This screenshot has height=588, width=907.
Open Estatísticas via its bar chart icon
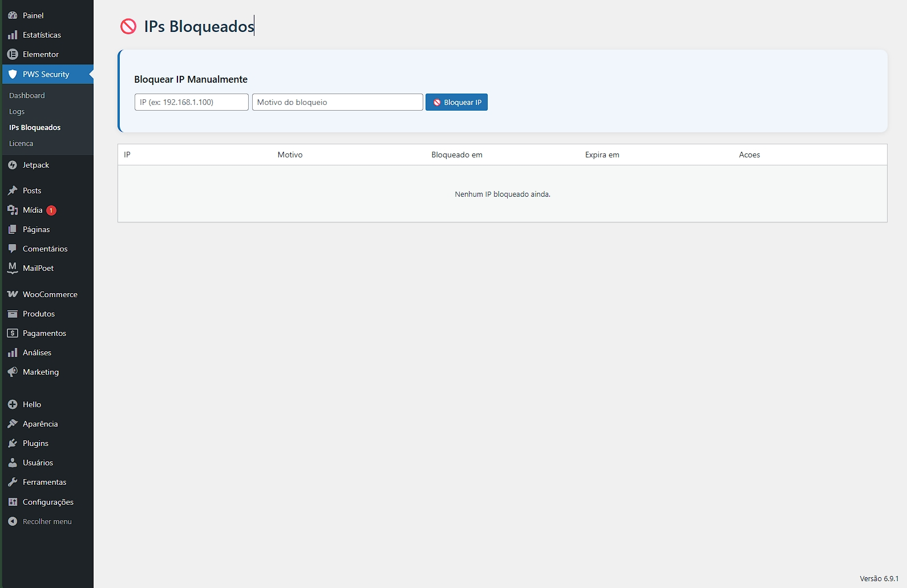13,35
